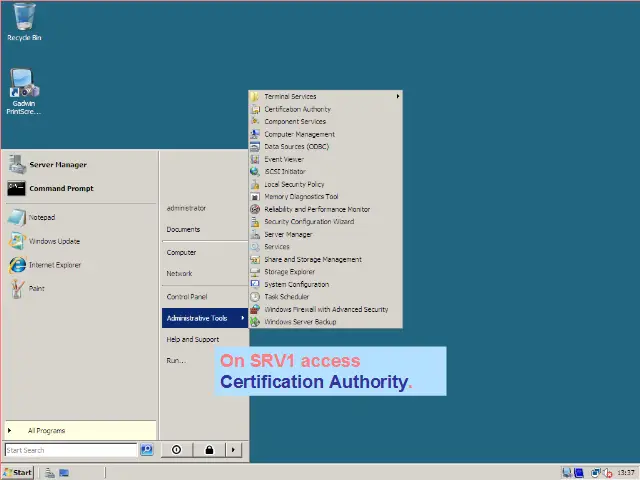Open the Recycle Bin desktop icon
This screenshot has width=640, height=480.
(x=24, y=22)
